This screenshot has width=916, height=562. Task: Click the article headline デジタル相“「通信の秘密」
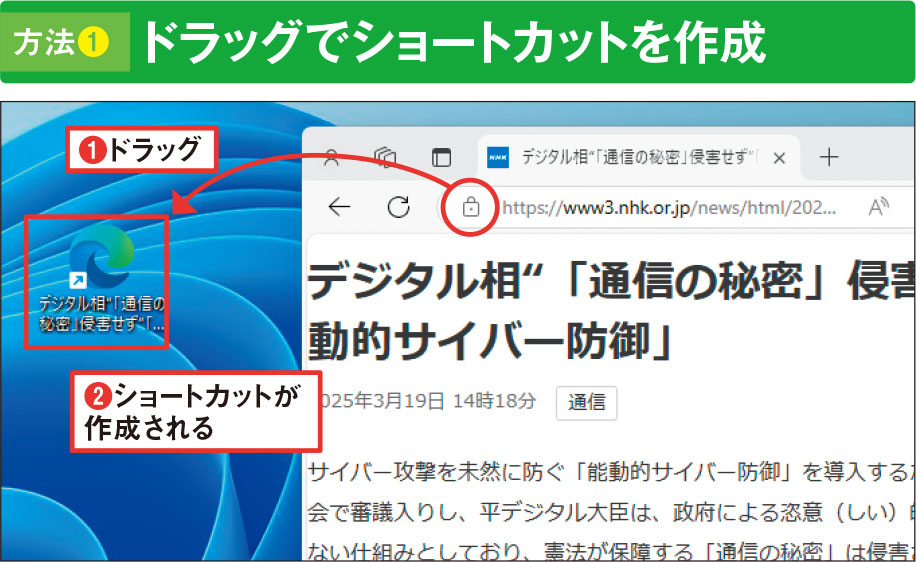click(611, 280)
